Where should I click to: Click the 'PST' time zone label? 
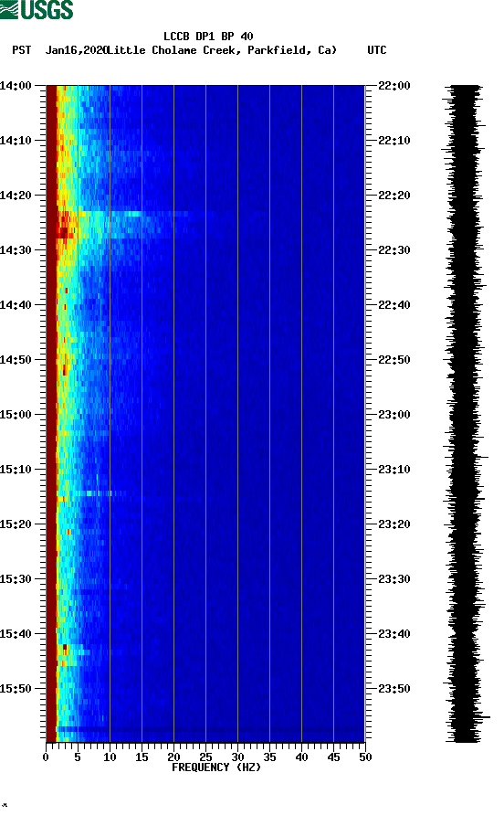tap(22, 50)
